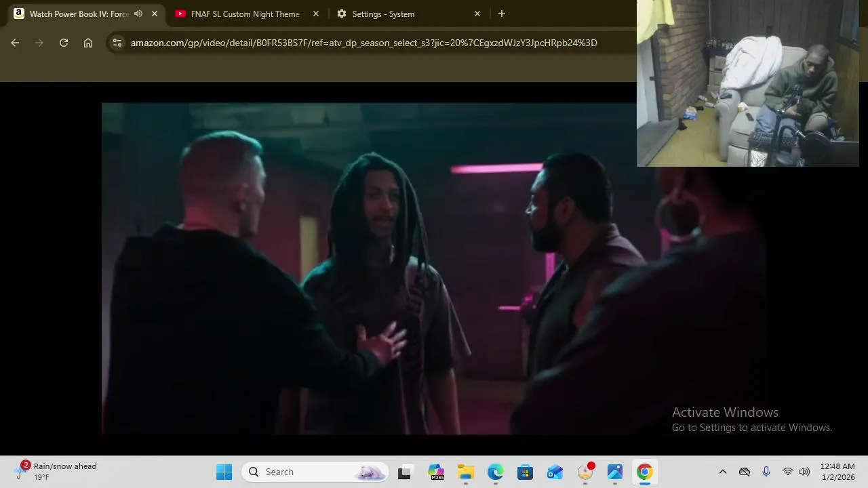Close the FNAF SL Custom Night tab
This screenshot has width=868, height=488.
point(316,14)
